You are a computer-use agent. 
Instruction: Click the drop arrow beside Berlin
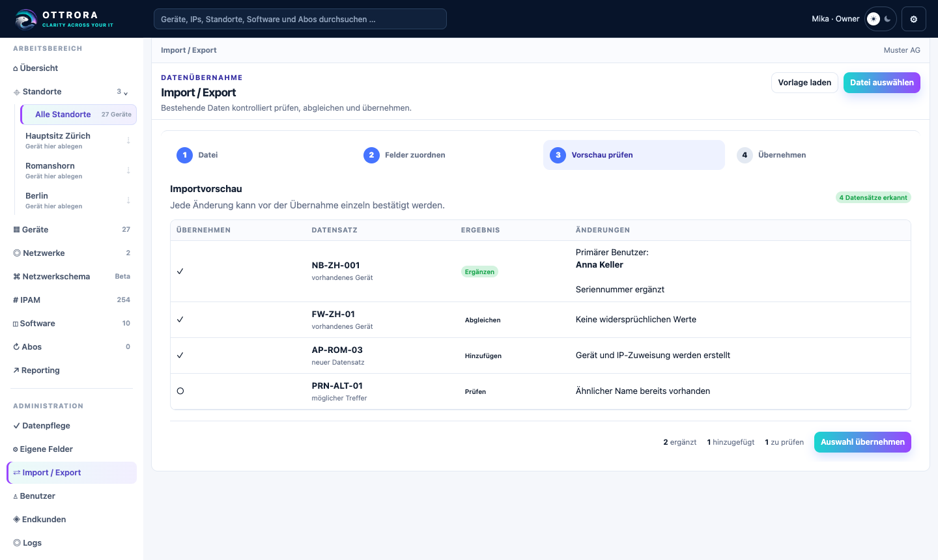point(128,200)
